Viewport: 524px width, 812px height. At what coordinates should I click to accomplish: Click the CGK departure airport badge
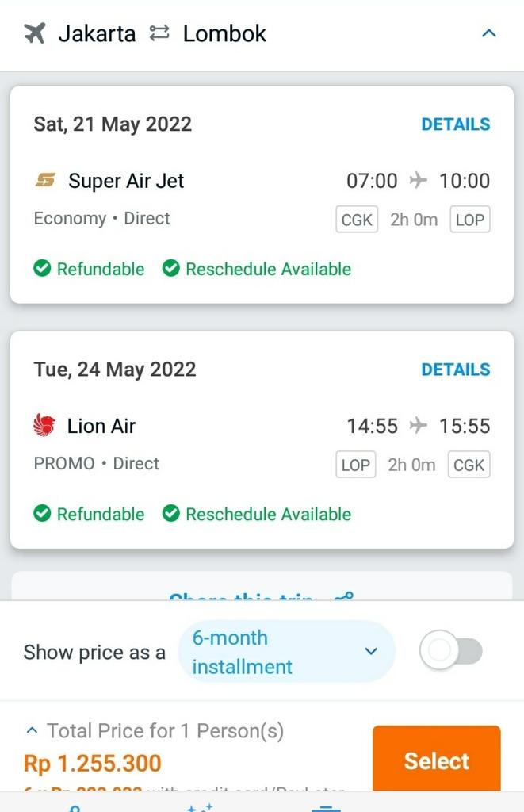(x=357, y=220)
